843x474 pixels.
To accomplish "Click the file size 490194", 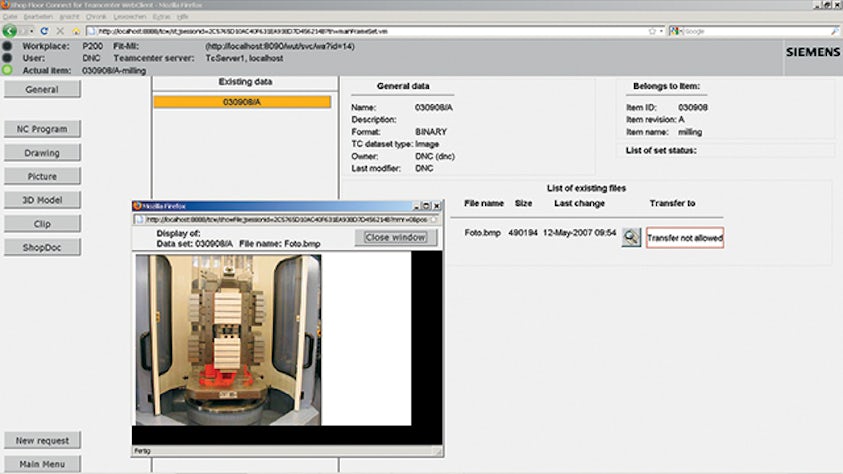I will [x=523, y=233].
